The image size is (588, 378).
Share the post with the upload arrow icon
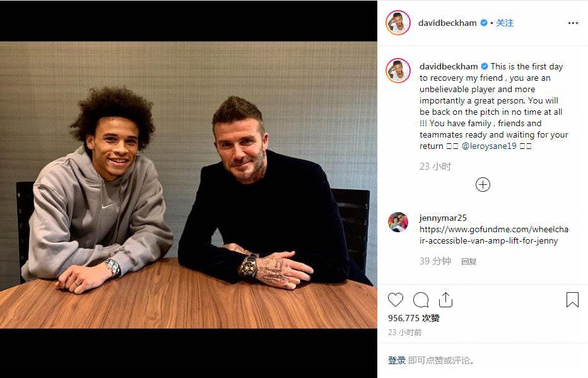click(x=446, y=300)
